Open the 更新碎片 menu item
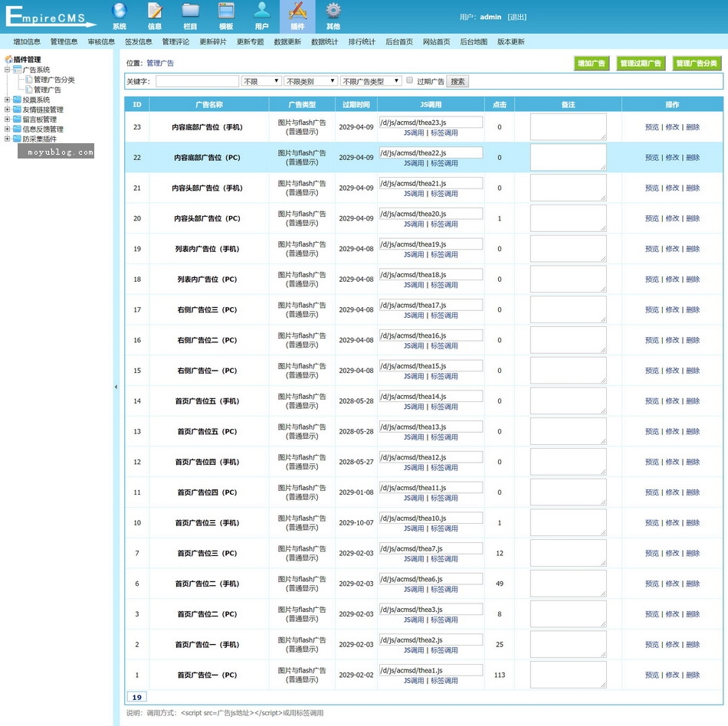Viewport: 728px width, 726px height. pos(213,42)
